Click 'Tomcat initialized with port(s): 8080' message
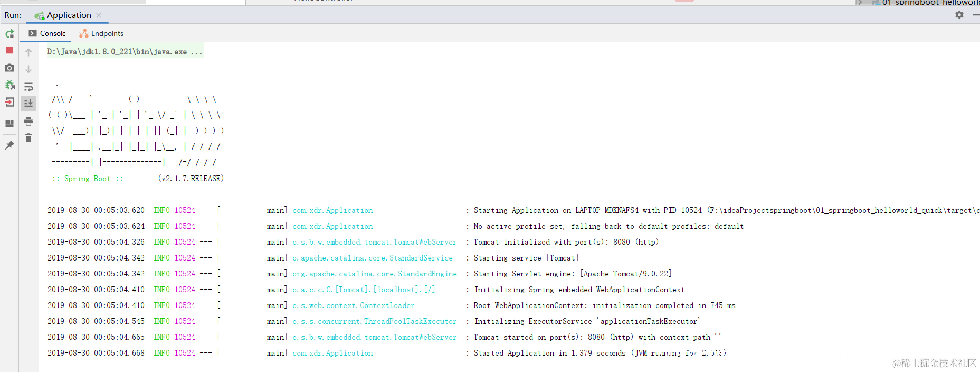980x372 pixels. pos(566,242)
